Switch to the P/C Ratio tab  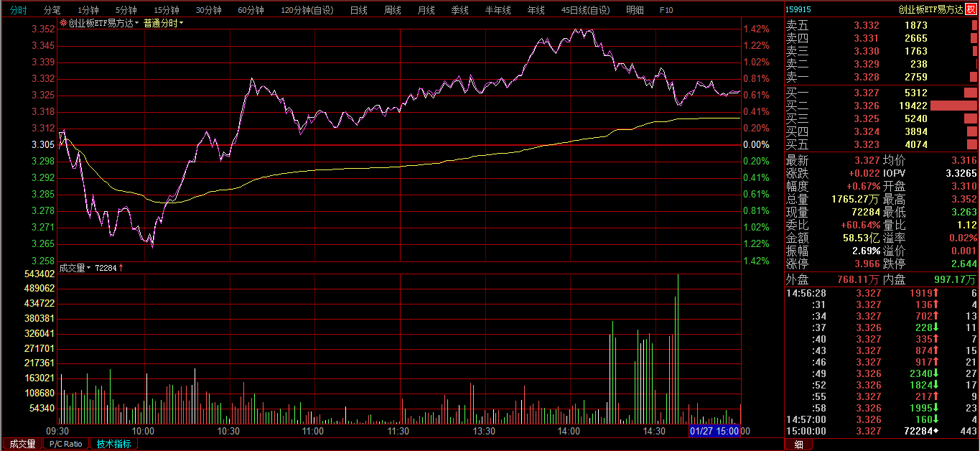pyautogui.click(x=66, y=444)
